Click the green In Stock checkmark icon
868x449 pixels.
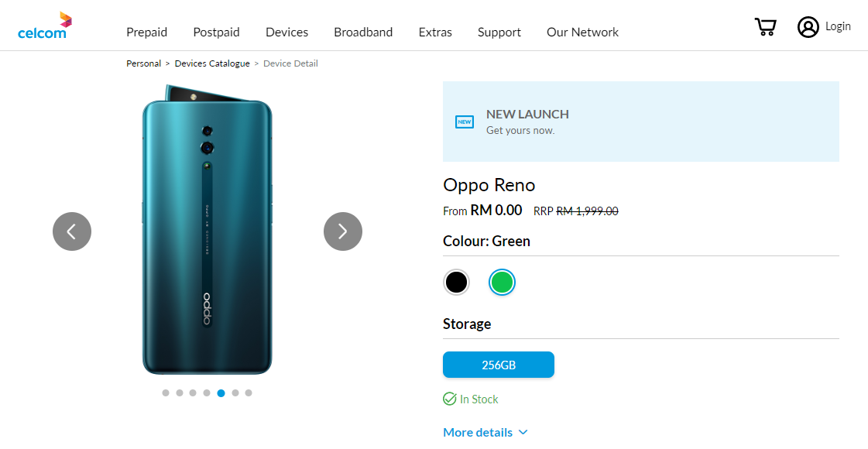coord(449,399)
